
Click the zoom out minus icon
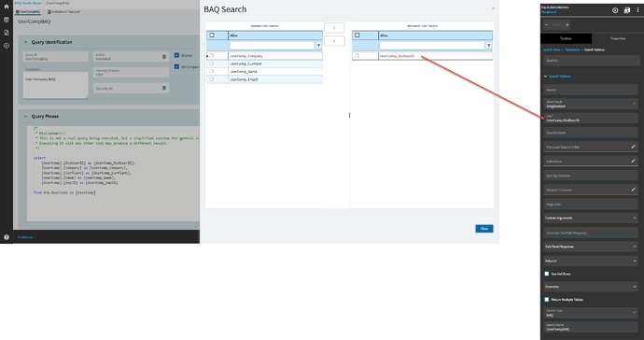tap(546, 24)
